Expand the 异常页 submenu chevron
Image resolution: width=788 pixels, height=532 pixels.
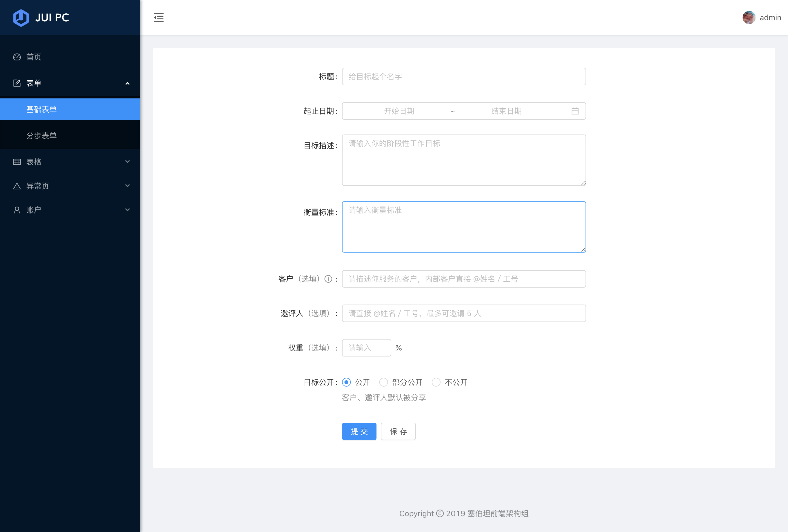pyautogui.click(x=128, y=186)
